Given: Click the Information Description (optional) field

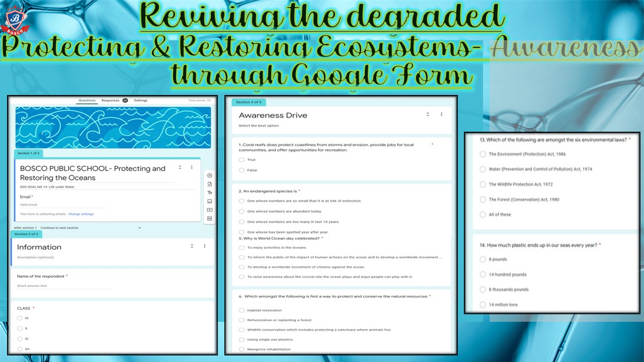Looking at the screenshot, I should (35, 257).
